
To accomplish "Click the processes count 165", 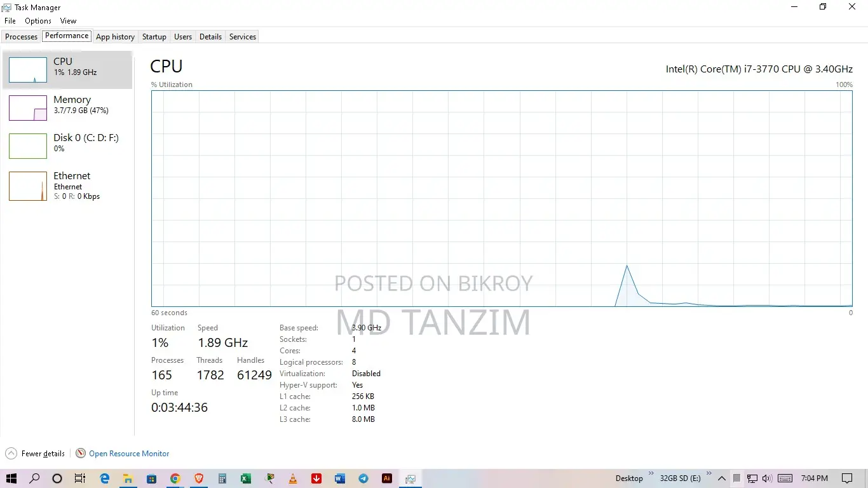I will coord(161,376).
